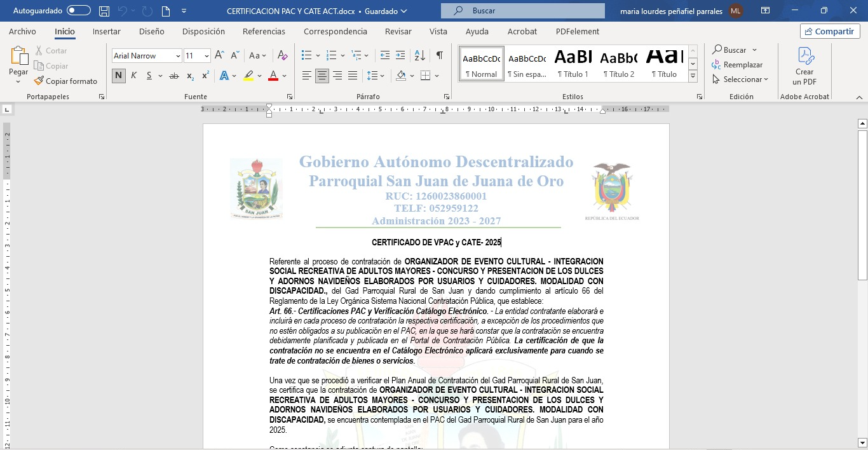Image resolution: width=868 pixels, height=450 pixels.
Task: Click the bulleted list icon
Action: pos(306,55)
